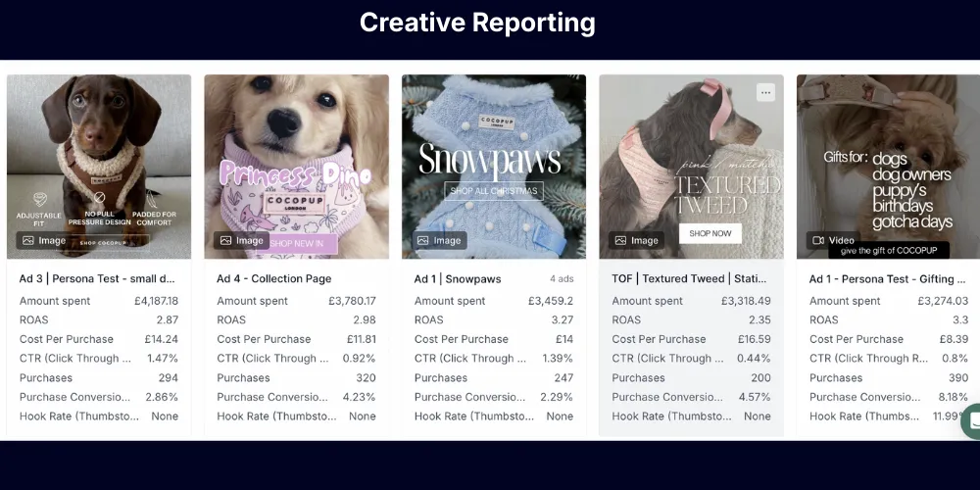
Task: Open the Snowpaws blue harness thumbnail
Action: coord(494,167)
